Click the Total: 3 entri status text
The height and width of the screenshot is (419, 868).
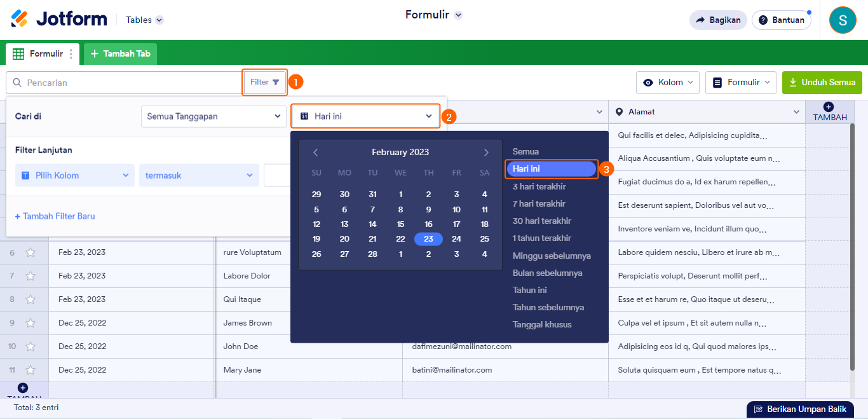[x=36, y=408]
